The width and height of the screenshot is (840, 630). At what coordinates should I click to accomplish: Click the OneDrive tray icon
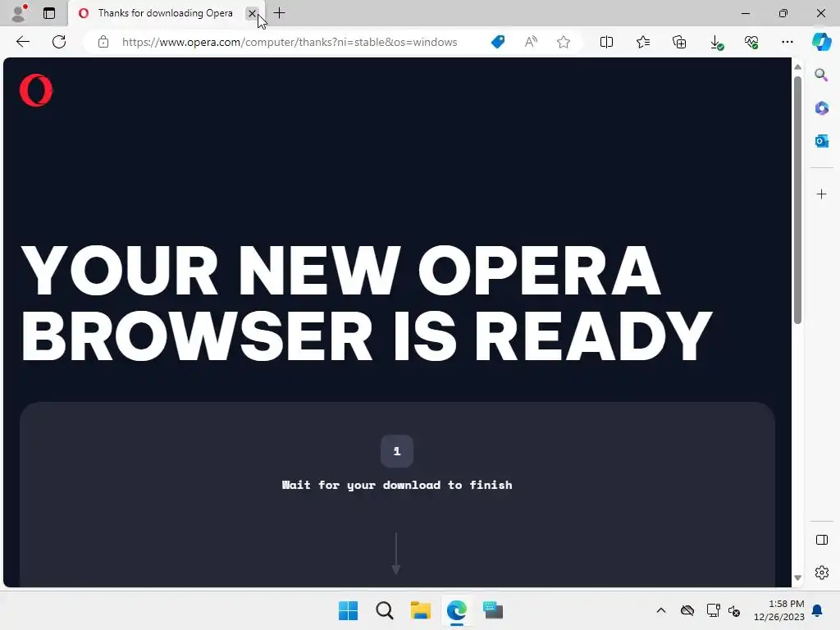pyautogui.click(x=687, y=610)
